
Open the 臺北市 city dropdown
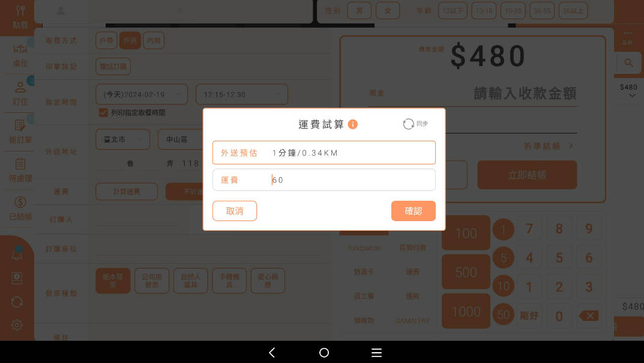tap(123, 139)
